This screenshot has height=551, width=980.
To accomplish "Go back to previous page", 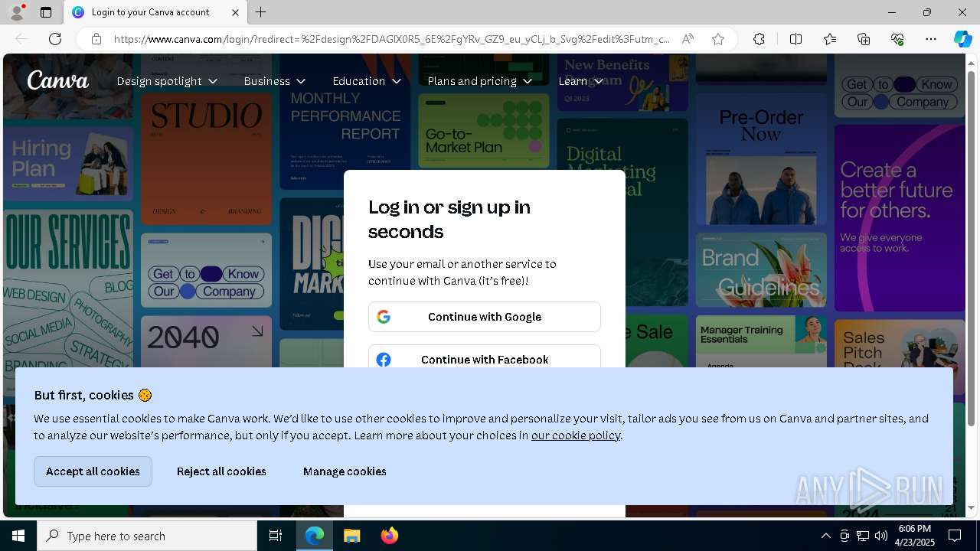I will click(x=21, y=39).
